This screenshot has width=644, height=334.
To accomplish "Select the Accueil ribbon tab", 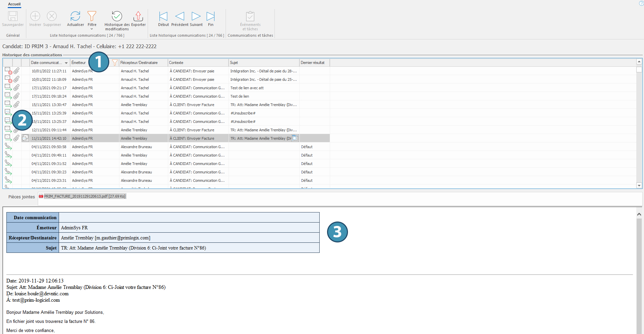I will point(14,4).
